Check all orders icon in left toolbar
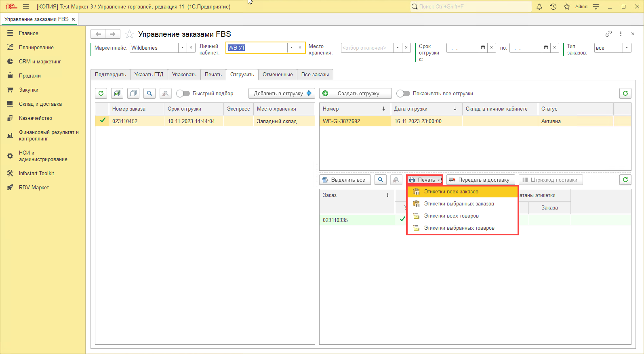Image resolution: width=644 pixels, height=354 pixels. pos(117,93)
